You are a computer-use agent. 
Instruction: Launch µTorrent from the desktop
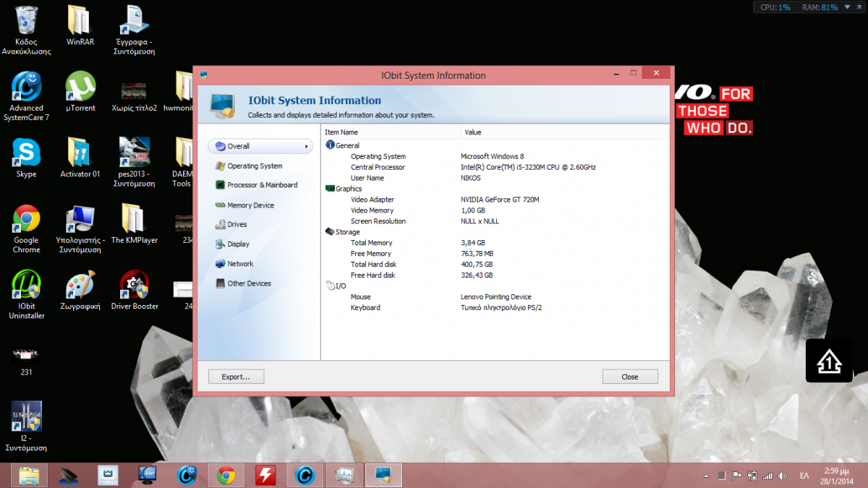point(80,92)
